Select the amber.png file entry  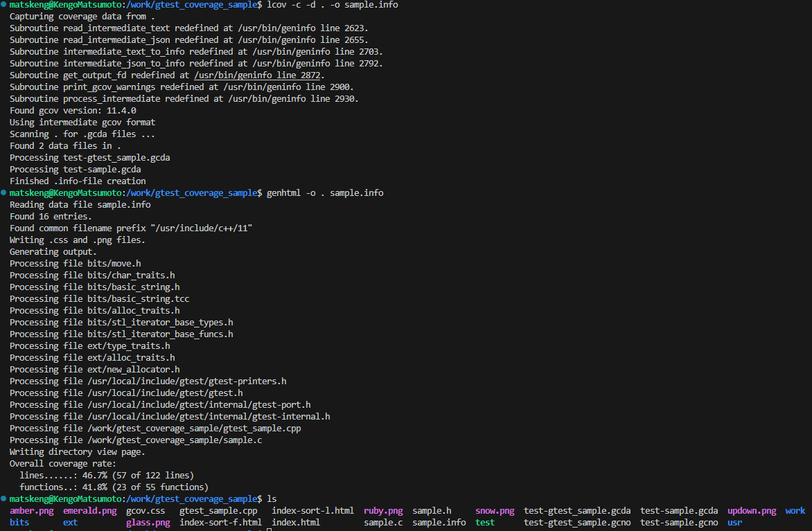point(32,510)
